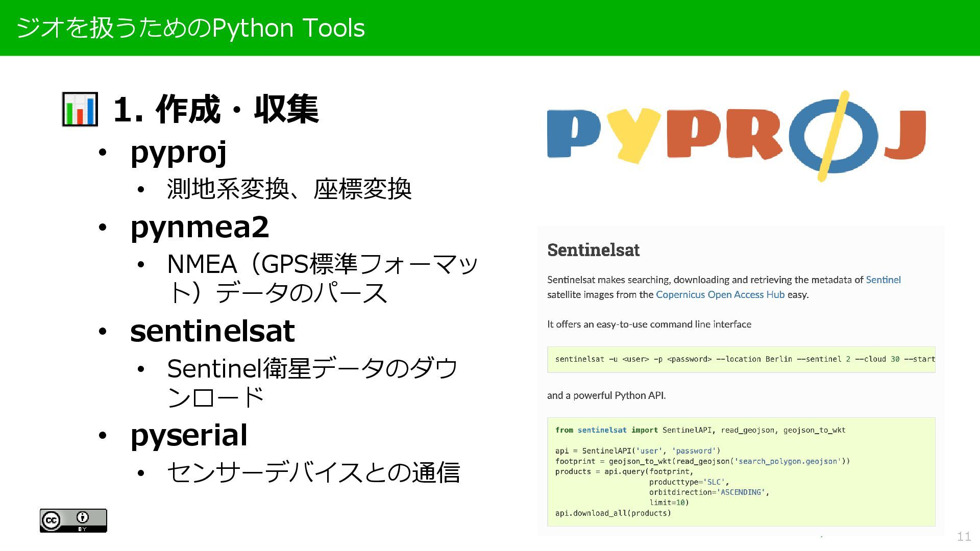Select the 'pyproj' bullet text
This screenshot has width=980, height=551.
pos(179,152)
